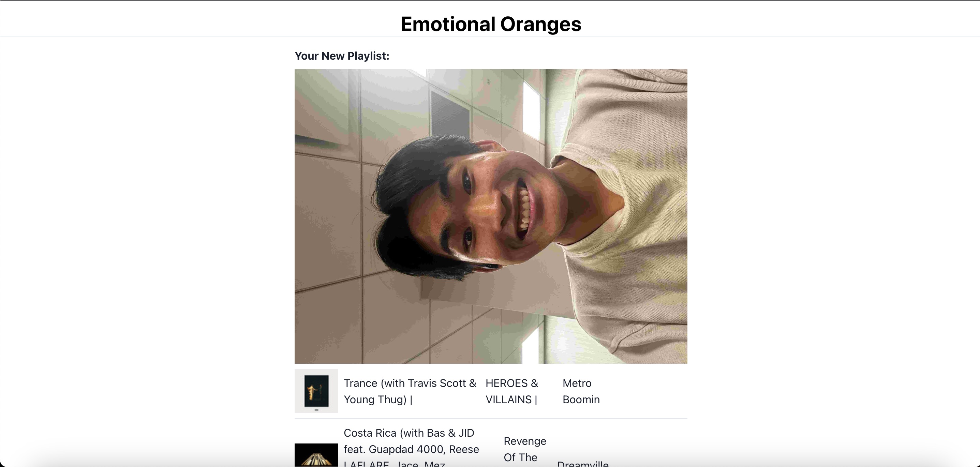Viewport: 980px width, 467px height.
Task: Click the large selfie photo
Action: [x=491, y=217]
